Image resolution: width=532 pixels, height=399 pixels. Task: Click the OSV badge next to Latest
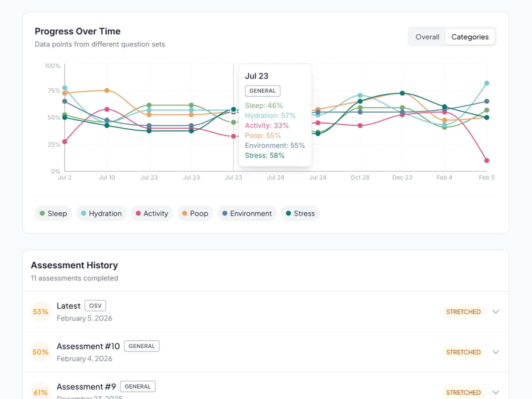click(95, 306)
